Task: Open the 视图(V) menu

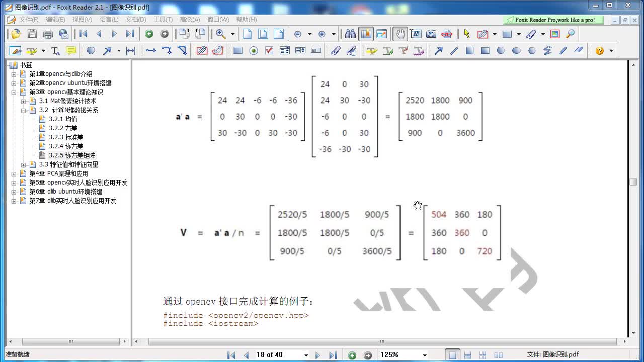Action: point(82,20)
